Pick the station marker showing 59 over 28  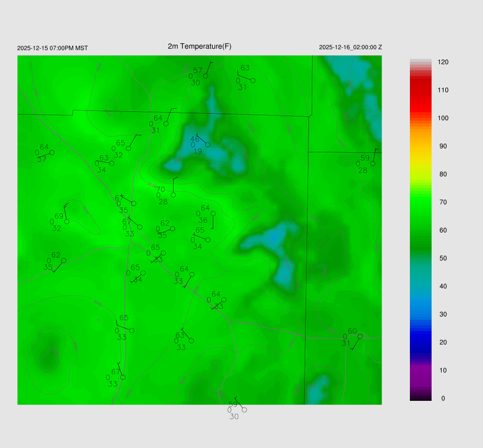tap(373, 164)
